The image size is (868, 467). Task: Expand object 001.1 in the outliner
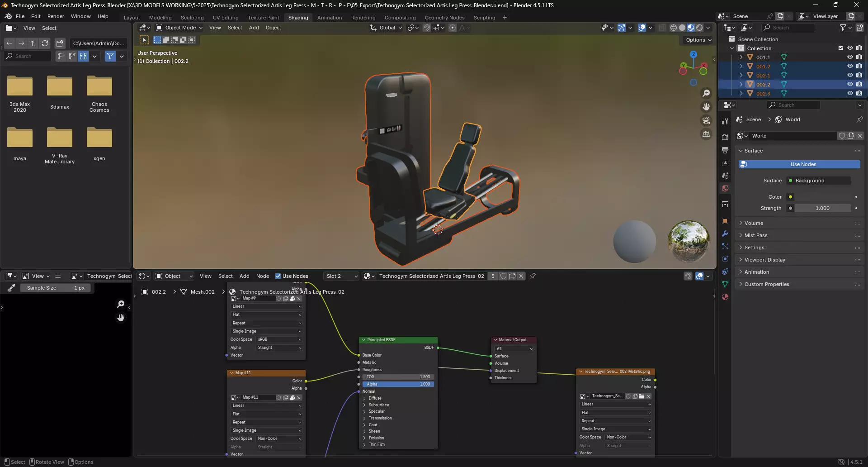(741, 57)
